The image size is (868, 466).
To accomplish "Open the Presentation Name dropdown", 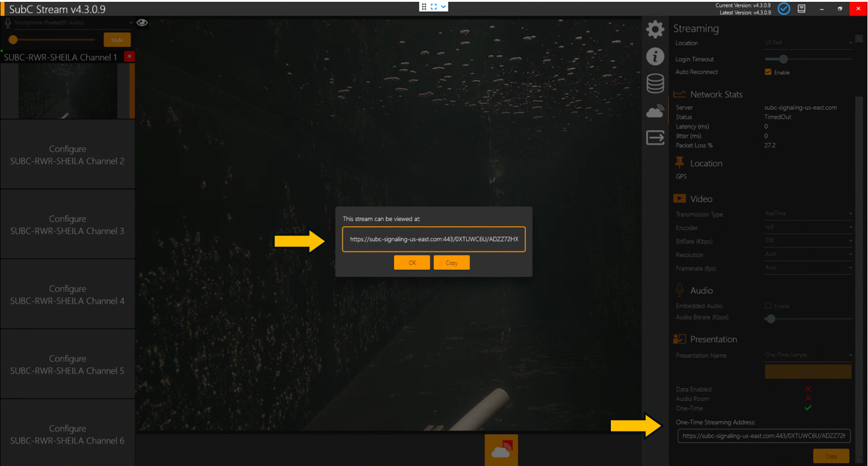I will tap(808, 355).
